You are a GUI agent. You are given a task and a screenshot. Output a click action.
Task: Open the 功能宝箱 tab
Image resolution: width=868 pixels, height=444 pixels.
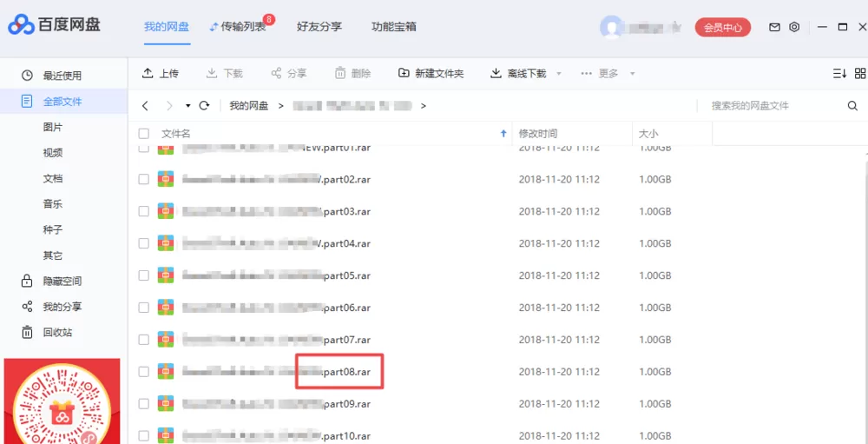pyautogui.click(x=394, y=27)
